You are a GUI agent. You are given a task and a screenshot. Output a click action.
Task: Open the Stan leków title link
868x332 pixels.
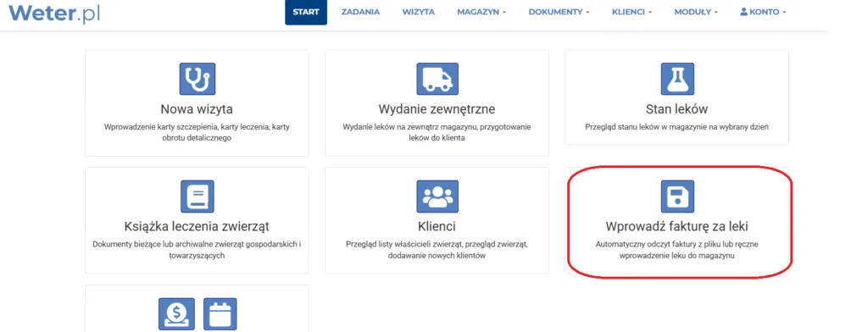click(676, 108)
